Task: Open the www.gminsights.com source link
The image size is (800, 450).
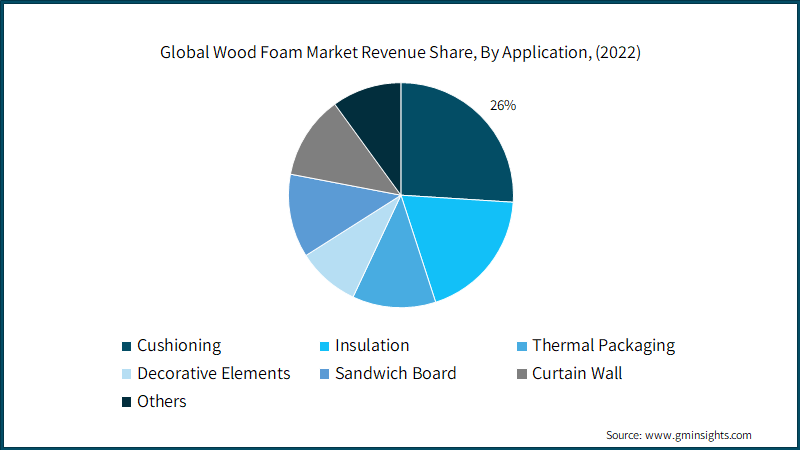Action: [x=698, y=435]
